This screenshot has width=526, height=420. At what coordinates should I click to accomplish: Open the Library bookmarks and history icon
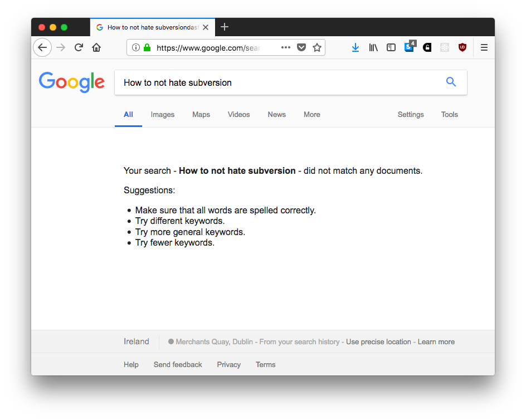373,48
